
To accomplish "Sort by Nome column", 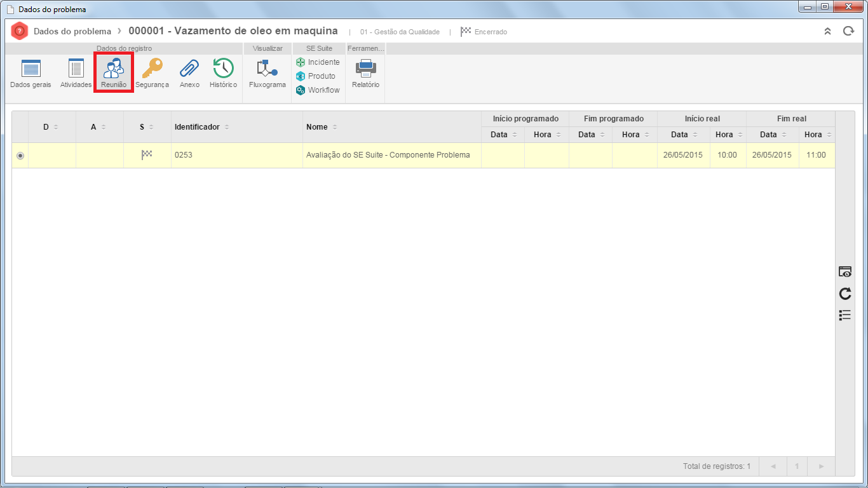I will [322, 127].
